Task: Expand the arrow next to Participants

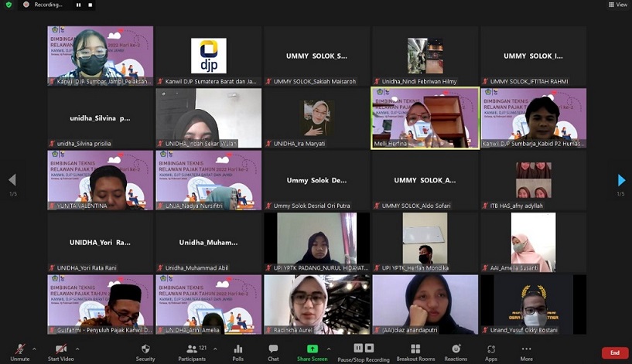Action: pyautogui.click(x=213, y=348)
